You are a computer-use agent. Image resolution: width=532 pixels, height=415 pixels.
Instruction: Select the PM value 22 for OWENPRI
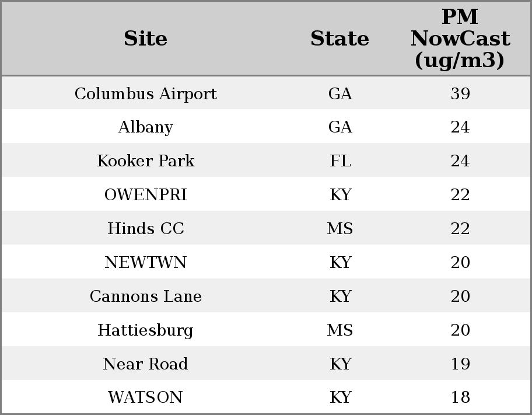460,195
